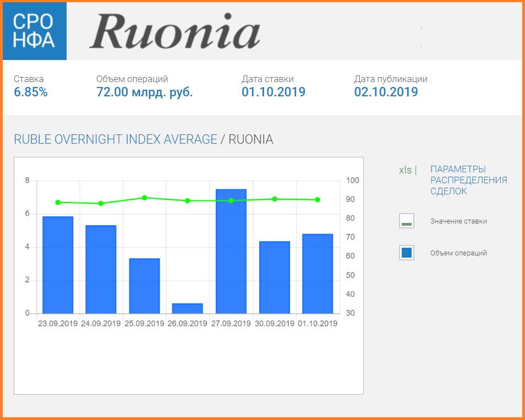Click the volume value 72.00 млрд. руб.

(144, 92)
